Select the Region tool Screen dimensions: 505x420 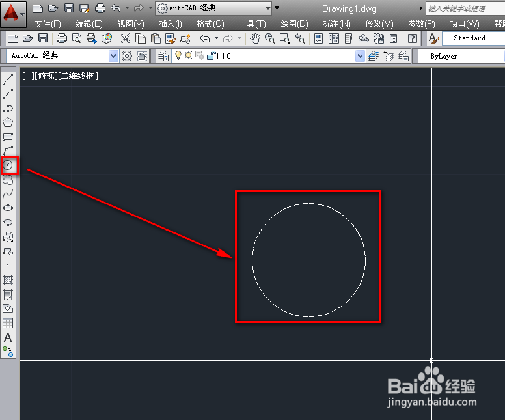pyautogui.click(x=8, y=309)
